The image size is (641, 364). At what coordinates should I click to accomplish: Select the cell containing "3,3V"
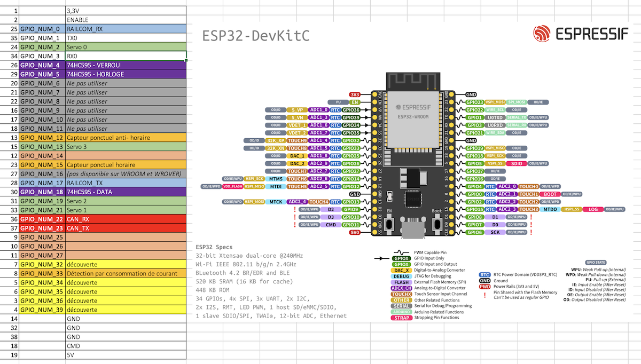click(x=126, y=11)
